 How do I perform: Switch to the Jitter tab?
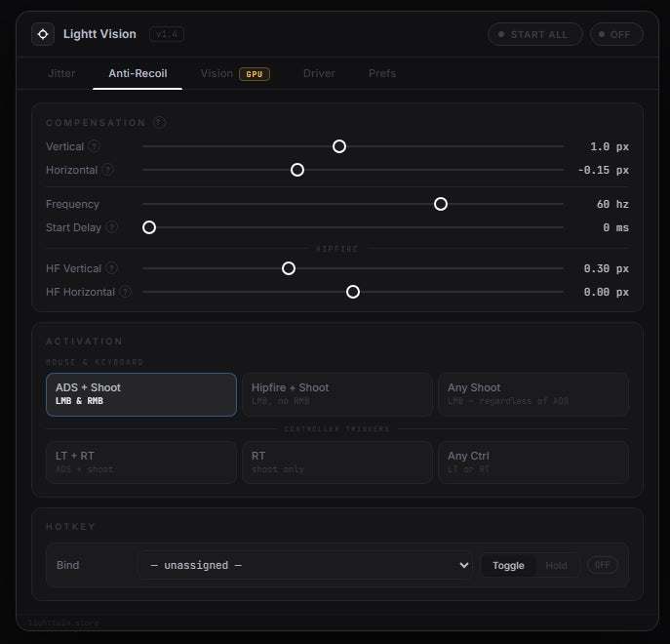(61, 73)
